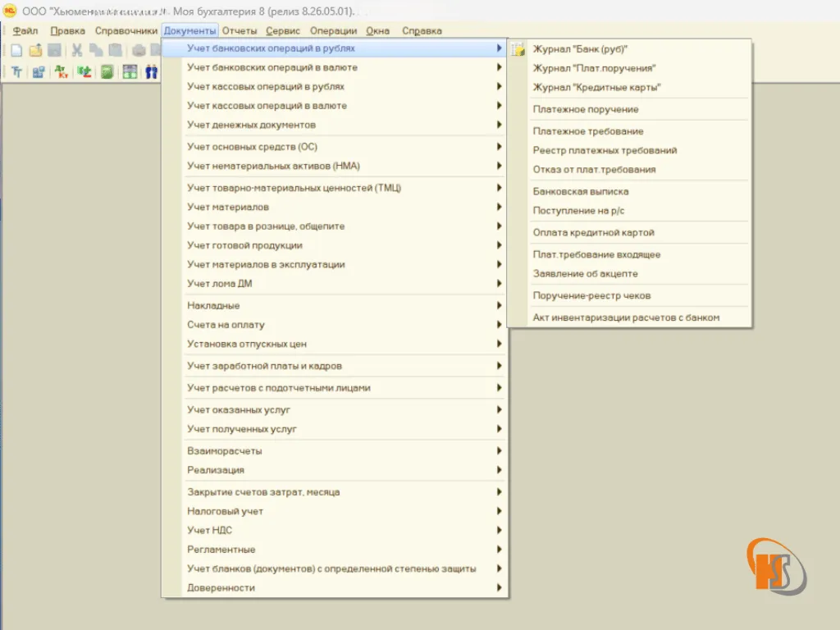Viewport: 840px width, 630px height.
Task: Expand arrow for Учет НДС submenu
Action: click(x=499, y=530)
